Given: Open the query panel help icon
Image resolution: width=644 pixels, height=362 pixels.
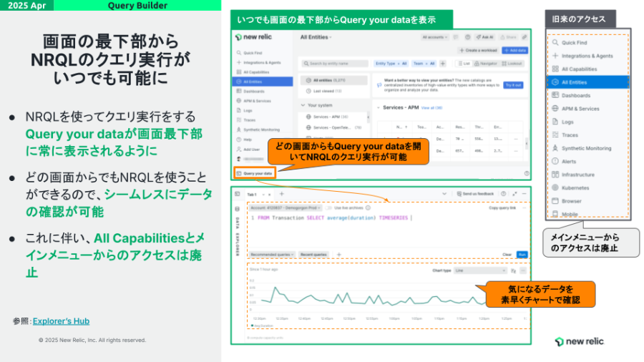Looking at the screenshot, I should click(503, 194).
